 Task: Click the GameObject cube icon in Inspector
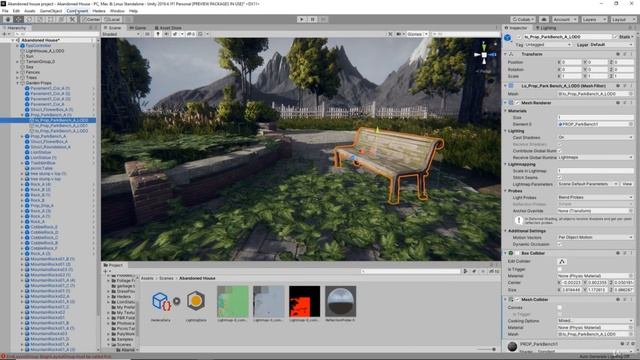tap(508, 38)
